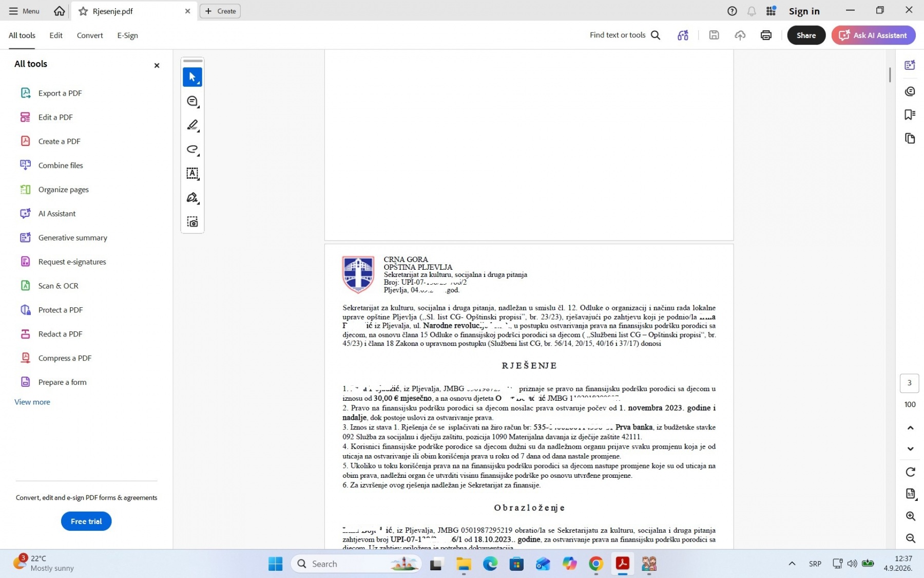The height and width of the screenshot is (578, 924).
Task: Click the Share button
Action: 806,35
